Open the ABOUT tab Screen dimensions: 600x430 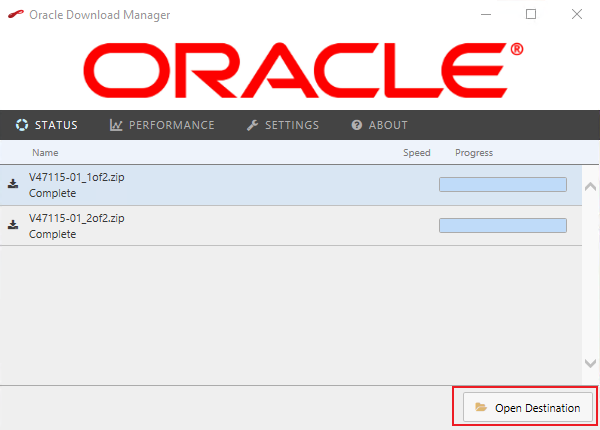379,125
